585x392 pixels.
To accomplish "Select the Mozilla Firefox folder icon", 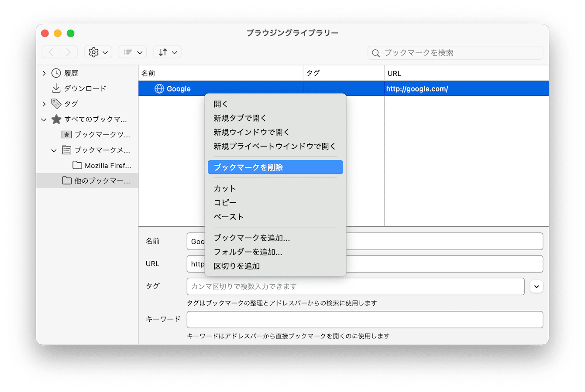I will tap(77, 165).
